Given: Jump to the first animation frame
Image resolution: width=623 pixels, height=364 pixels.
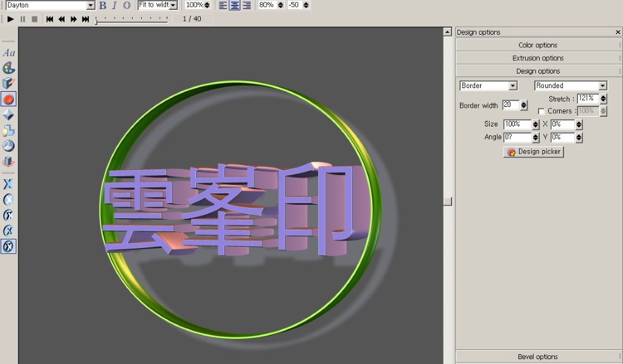Looking at the screenshot, I should click(50, 19).
